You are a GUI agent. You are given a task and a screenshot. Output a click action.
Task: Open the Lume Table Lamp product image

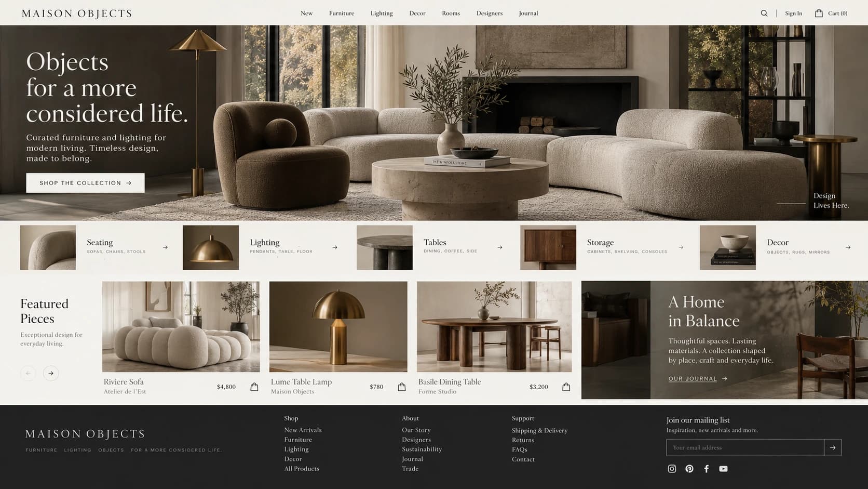pos(338,326)
